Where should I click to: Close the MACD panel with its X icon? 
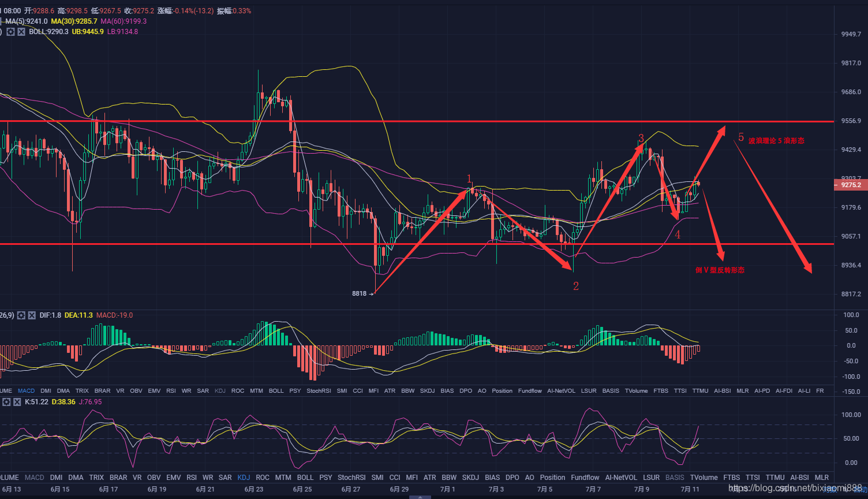pos(32,315)
